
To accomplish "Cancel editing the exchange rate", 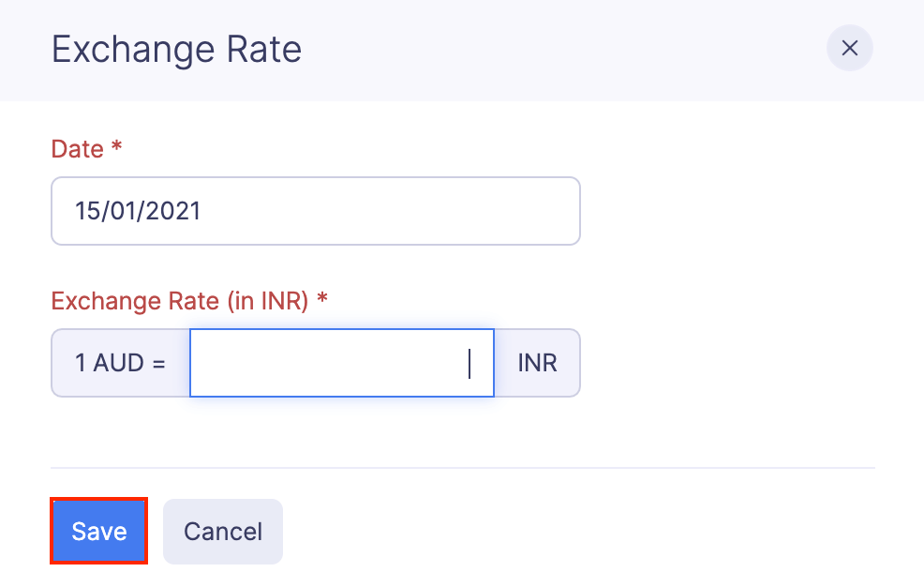I will (x=222, y=531).
